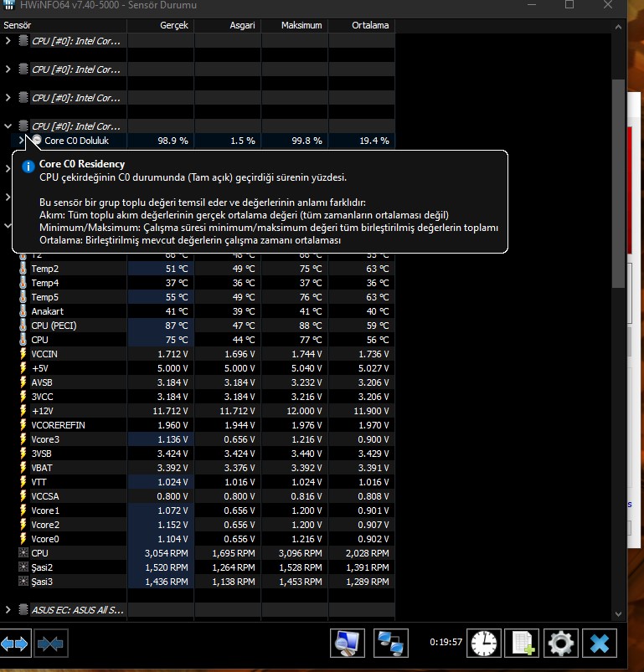Close sensors with the blue X icon
This screenshot has width=644, height=672.
click(600, 643)
